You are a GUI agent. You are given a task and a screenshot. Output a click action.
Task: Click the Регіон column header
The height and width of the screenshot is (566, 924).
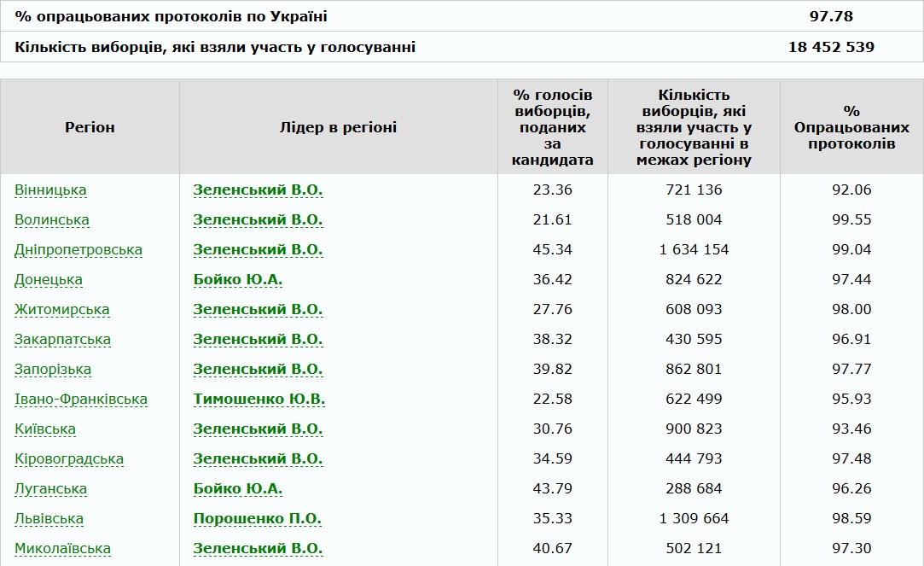[90, 127]
